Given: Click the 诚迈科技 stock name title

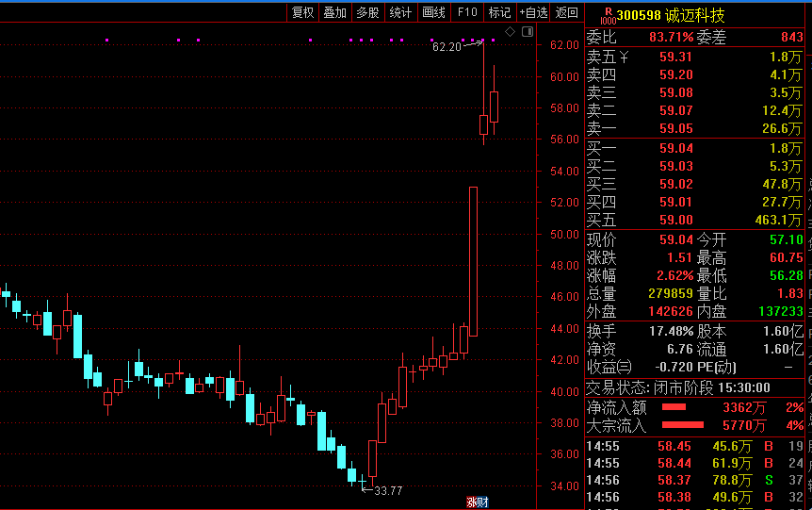Looking at the screenshot, I should [695, 15].
